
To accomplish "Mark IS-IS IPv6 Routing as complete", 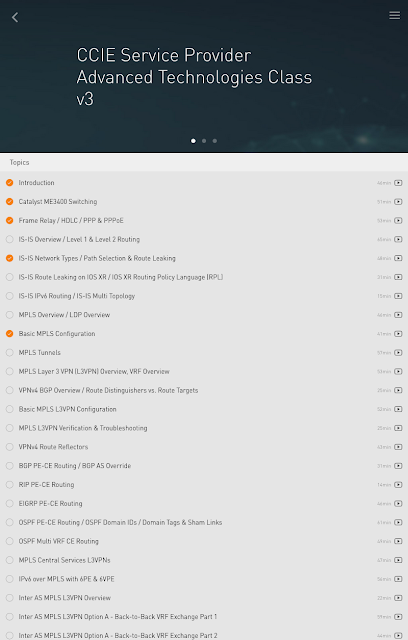I will click(x=9, y=296).
